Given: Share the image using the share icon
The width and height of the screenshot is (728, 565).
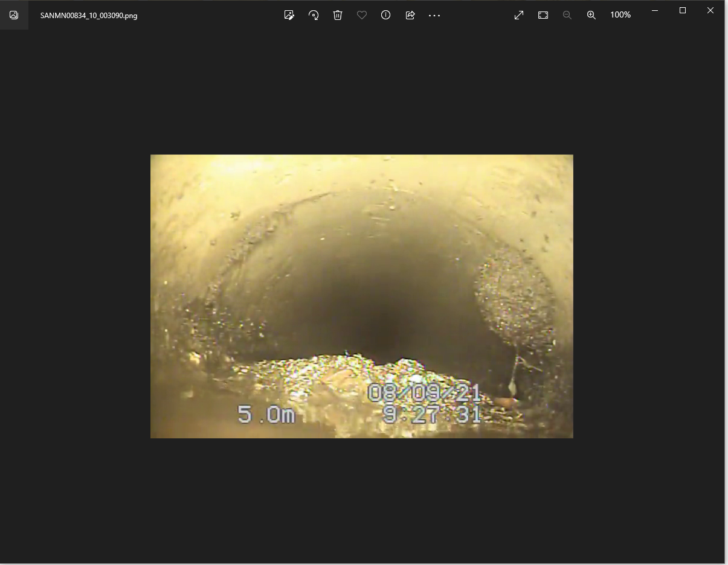Looking at the screenshot, I should click(x=410, y=15).
